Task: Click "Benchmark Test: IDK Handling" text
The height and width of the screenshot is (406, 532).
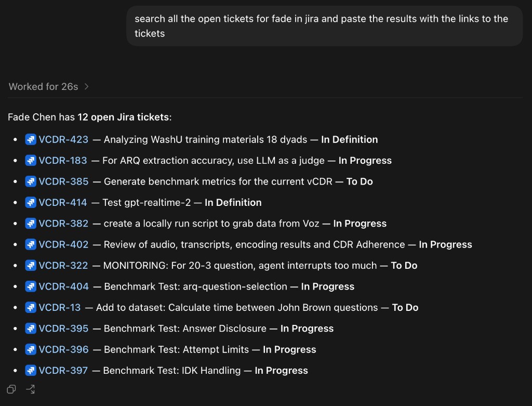Action: pyautogui.click(x=171, y=370)
